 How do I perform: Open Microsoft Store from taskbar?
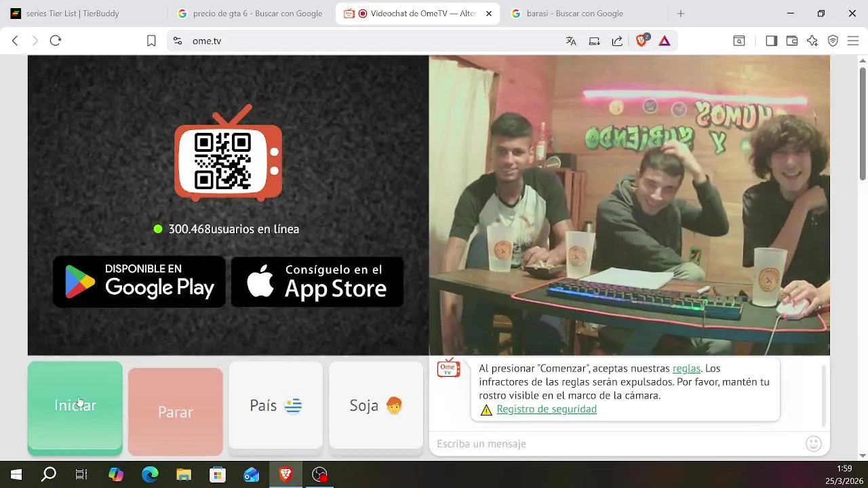218,474
